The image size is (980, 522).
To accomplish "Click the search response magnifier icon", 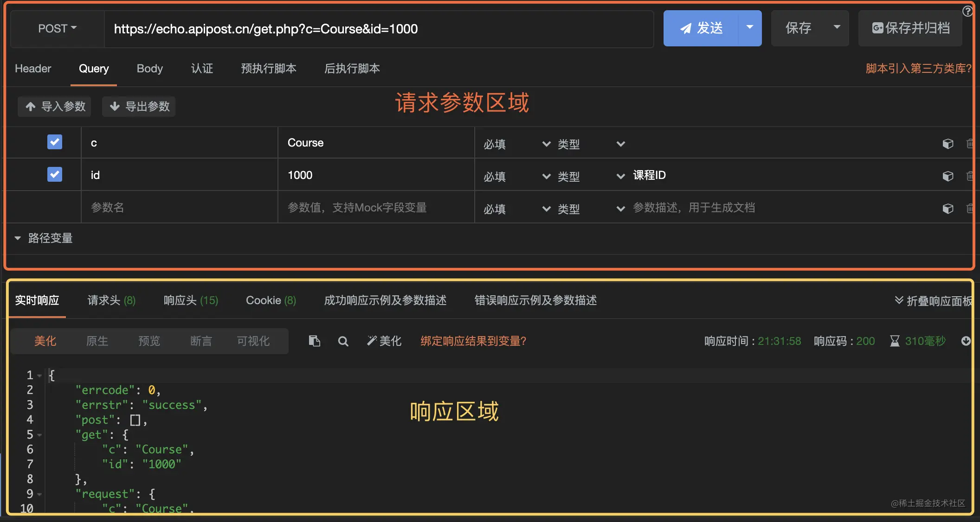I will coord(343,342).
